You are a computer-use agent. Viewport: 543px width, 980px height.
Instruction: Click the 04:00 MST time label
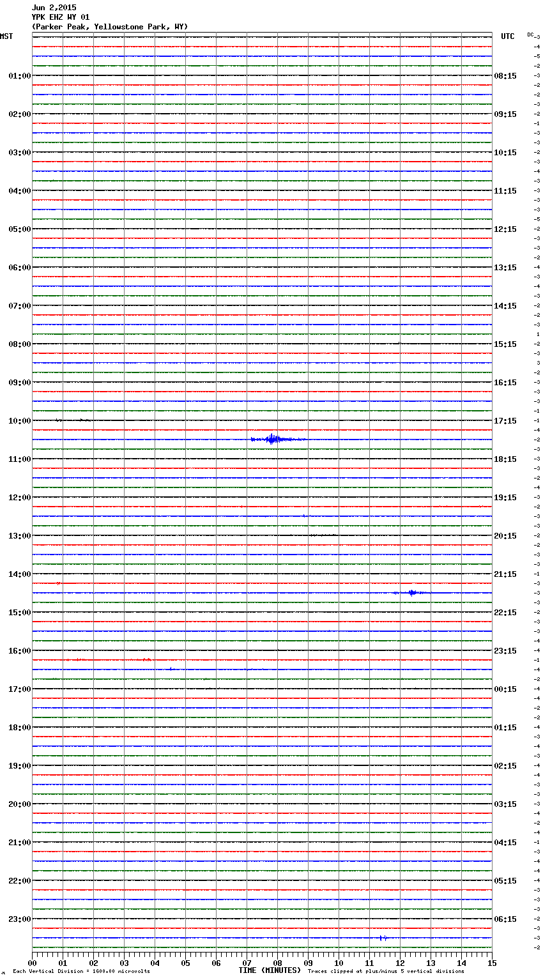click(20, 191)
